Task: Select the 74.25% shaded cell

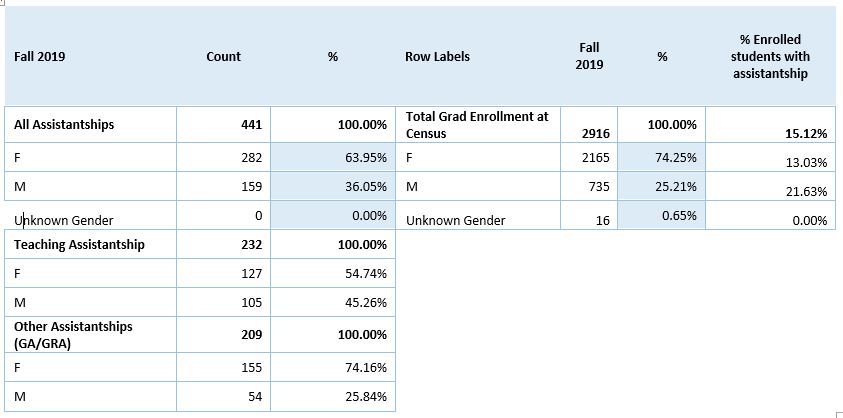Action: coord(663,157)
